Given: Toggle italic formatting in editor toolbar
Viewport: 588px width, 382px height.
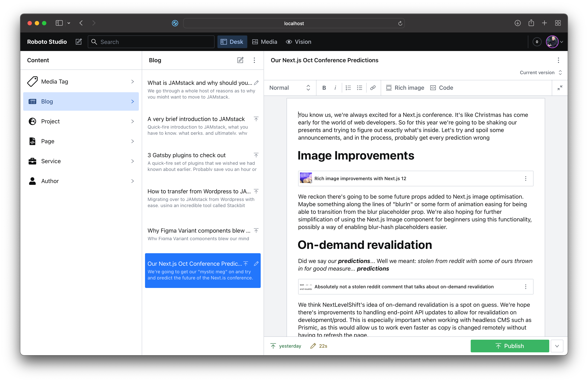Looking at the screenshot, I should click(335, 88).
